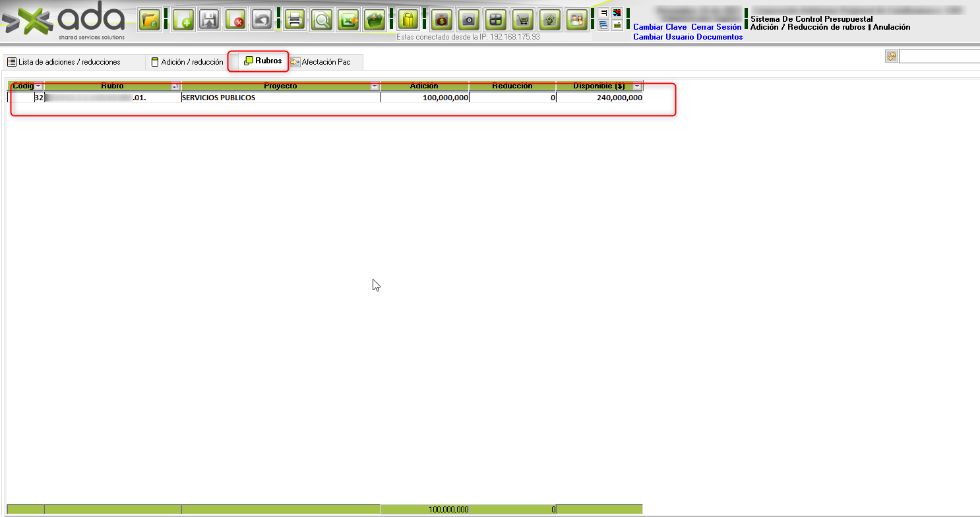Click the users icon in toolbar
Image resolution: width=980 pixels, height=517 pixels.
point(577,20)
